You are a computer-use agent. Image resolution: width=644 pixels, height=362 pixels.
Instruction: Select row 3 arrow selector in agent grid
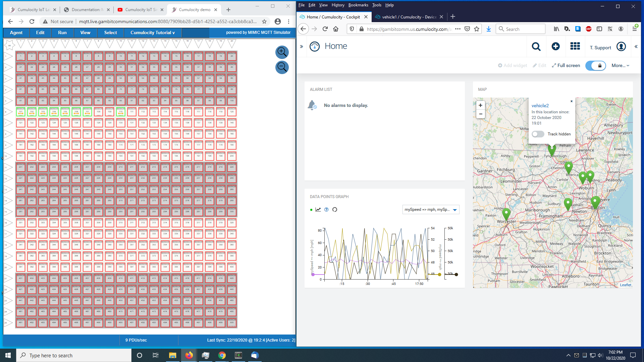[8, 78]
